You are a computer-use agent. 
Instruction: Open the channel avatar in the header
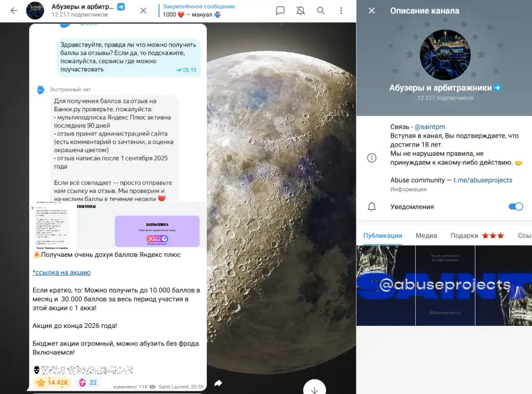pyautogui.click(x=35, y=10)
